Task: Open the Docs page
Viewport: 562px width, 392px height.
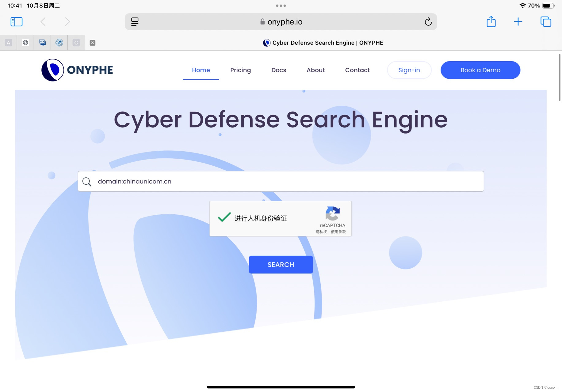Action: coord(279,70)
